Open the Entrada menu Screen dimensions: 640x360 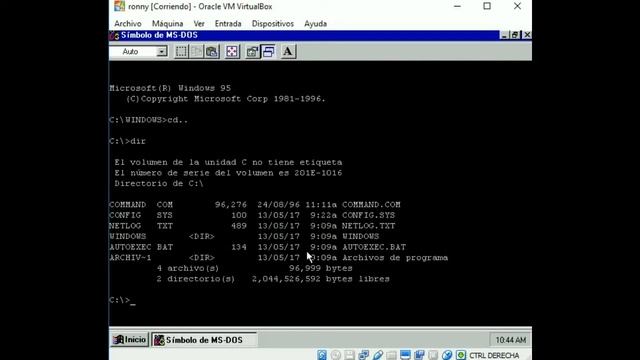point(228,24)
